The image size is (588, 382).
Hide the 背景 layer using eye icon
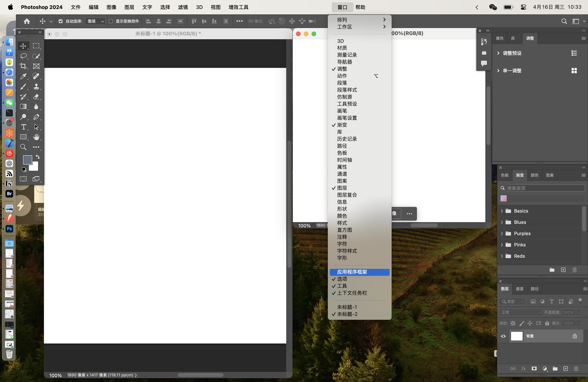click(x=503, y=336)
